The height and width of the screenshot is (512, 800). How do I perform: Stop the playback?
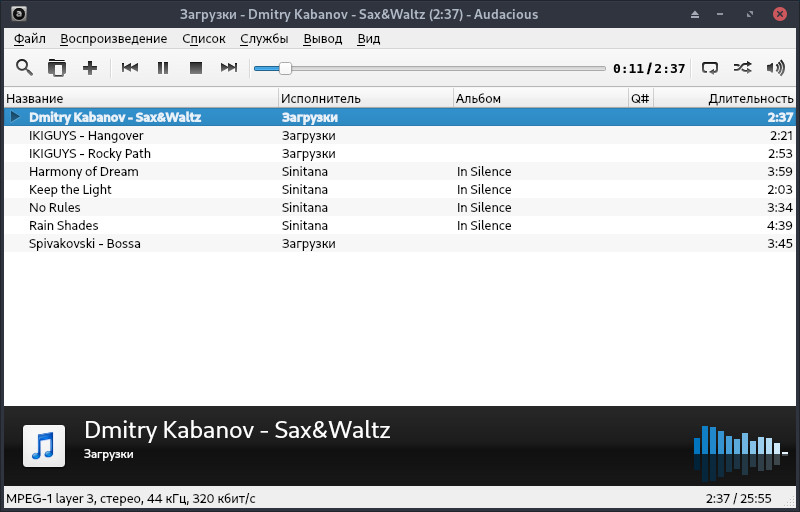pyautogui.click(x=196, y=67)
